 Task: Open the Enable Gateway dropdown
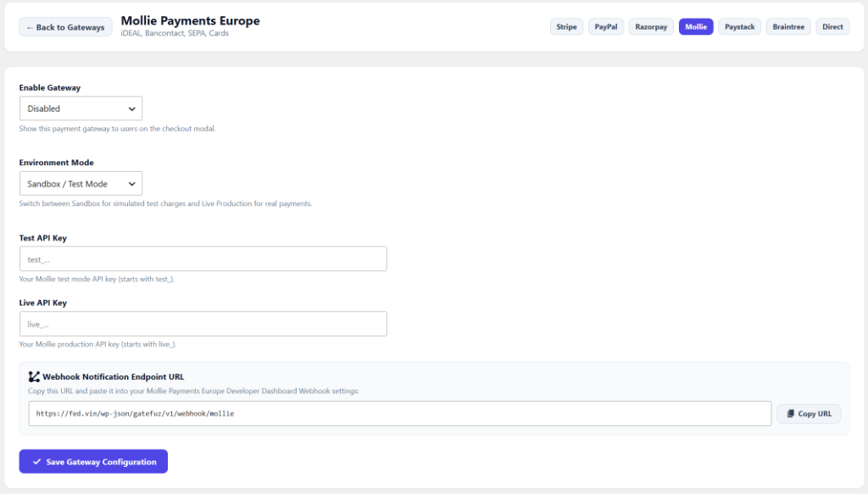tap(81, 108)
